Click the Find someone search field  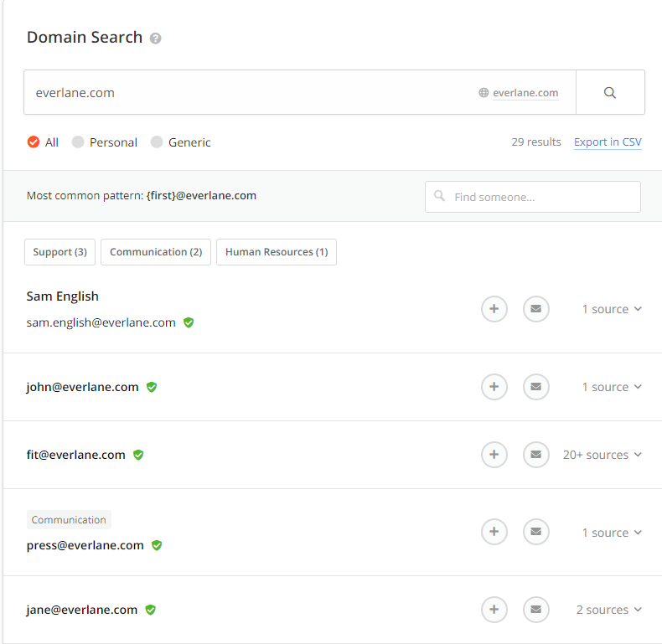click(533, 197)
